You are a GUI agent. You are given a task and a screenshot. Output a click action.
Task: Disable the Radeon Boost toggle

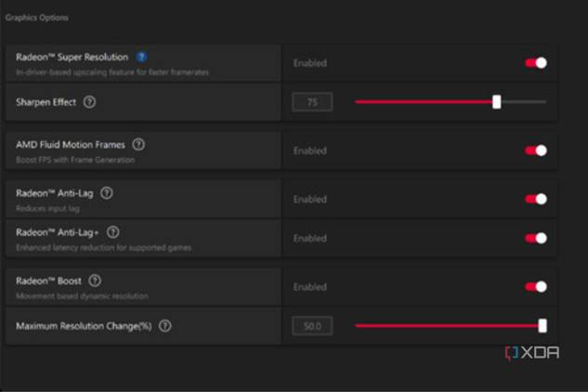tap(536, 287)
